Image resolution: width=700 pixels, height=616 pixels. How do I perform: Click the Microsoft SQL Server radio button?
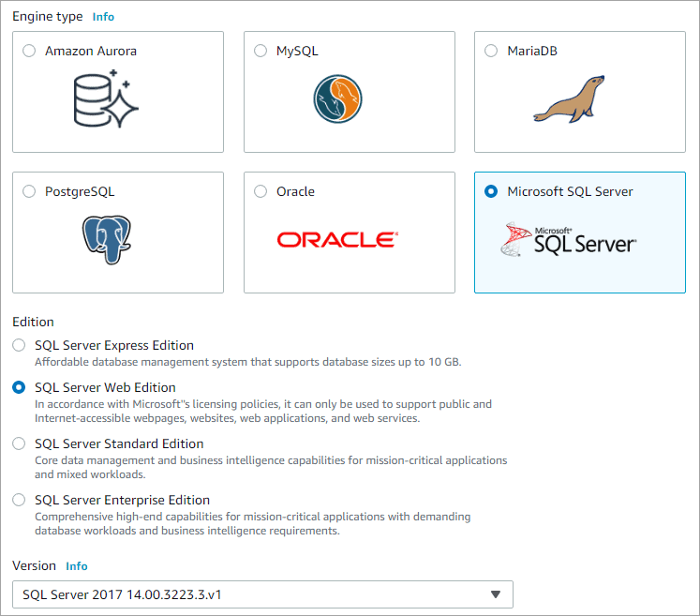491,191
